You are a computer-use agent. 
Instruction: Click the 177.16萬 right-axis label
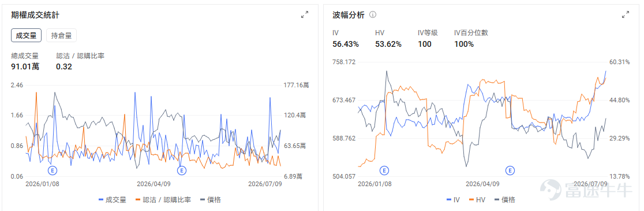click(295, 85)
